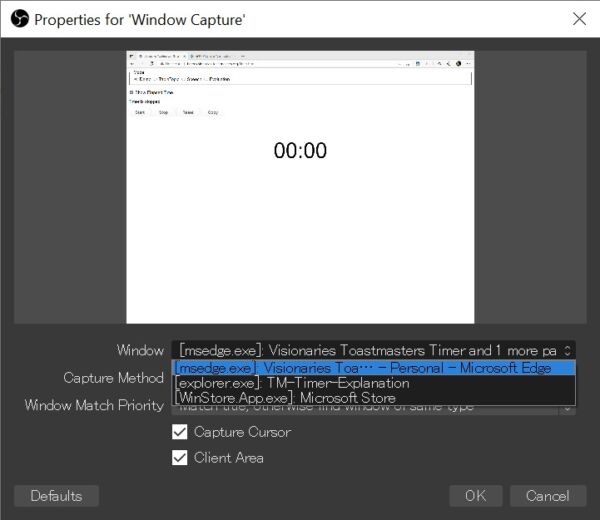
Task: Click the Copy button in the preview
Action: point(213,113)
